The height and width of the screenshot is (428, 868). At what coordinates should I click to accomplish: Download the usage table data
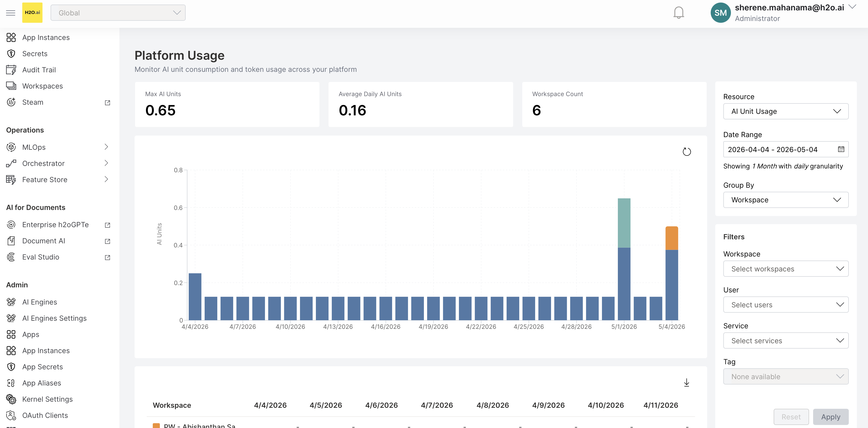click(x=687, y=382)
